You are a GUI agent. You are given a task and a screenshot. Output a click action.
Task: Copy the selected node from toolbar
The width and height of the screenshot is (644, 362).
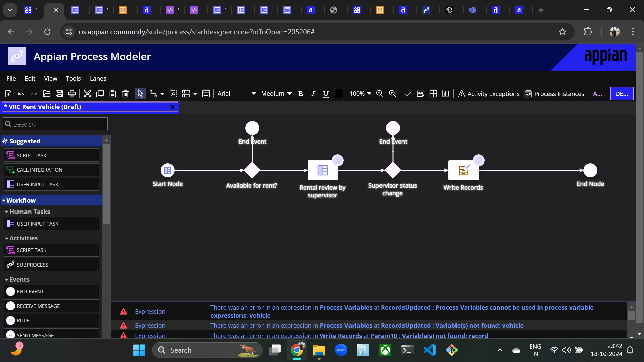tap(100, 94)
